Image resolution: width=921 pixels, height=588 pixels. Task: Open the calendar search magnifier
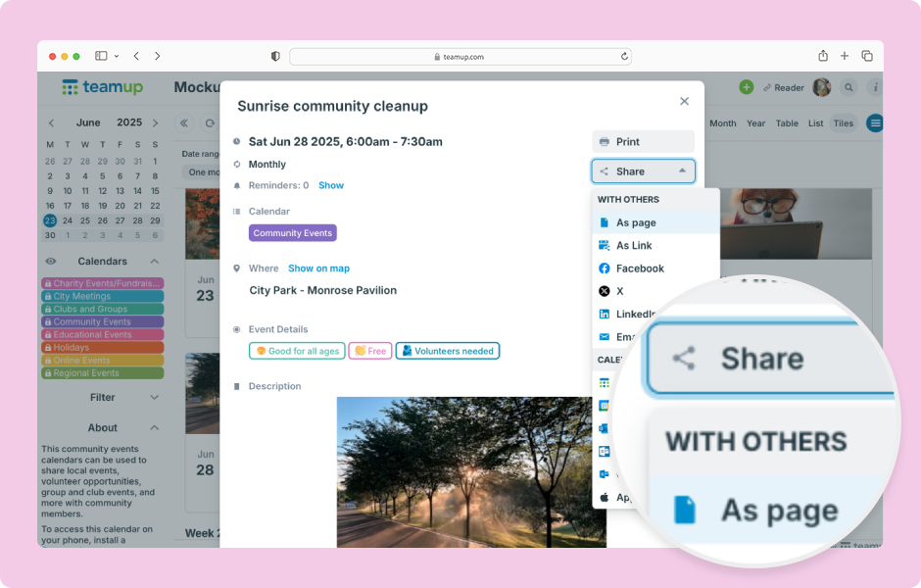pos(848,87)
